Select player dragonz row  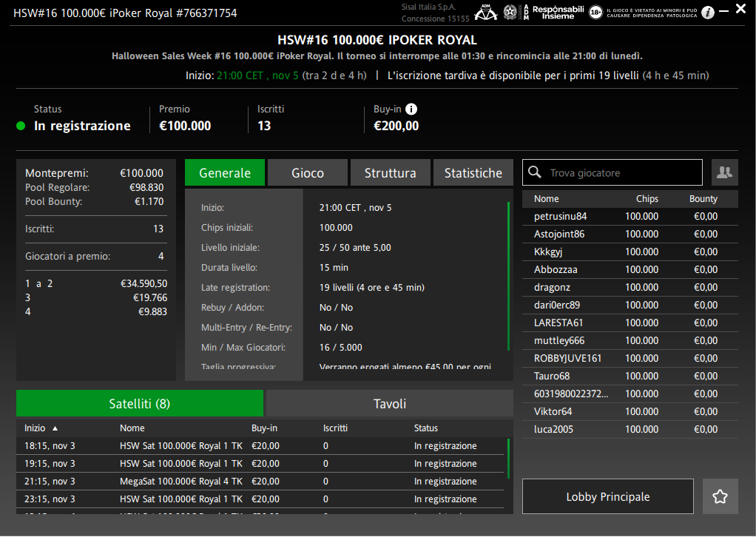630,287
